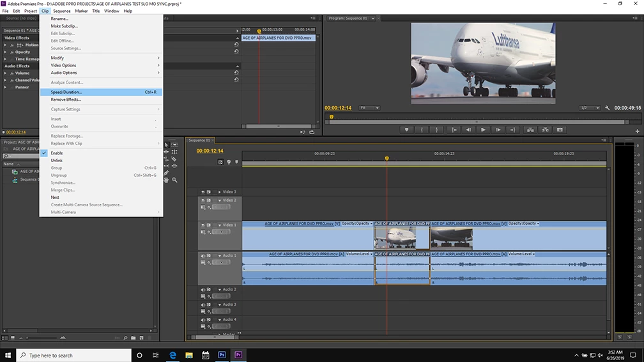The width and height of the screenshot is (644, 362).
Task: Open File Explorer from taskbar
Action: click(x=189, y=355)
